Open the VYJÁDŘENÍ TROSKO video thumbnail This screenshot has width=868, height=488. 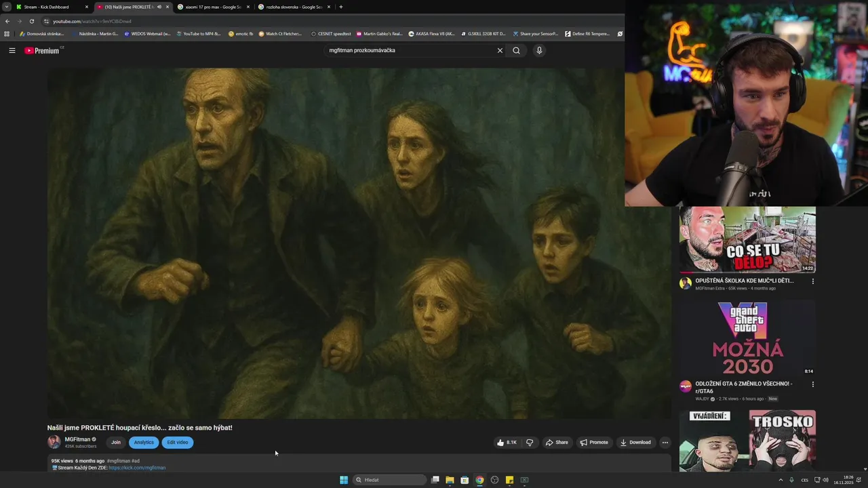pyautogui.click(x=747, y=441)
